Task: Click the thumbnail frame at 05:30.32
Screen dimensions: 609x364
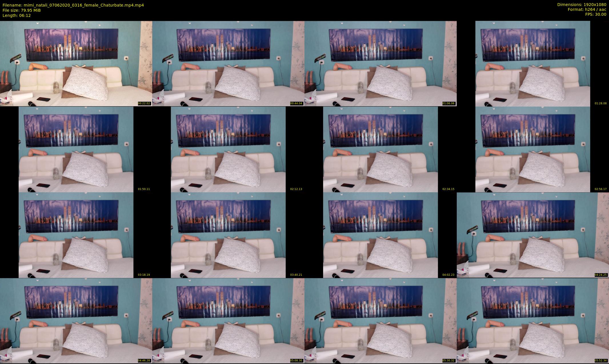Action: (x=380, y=321)
